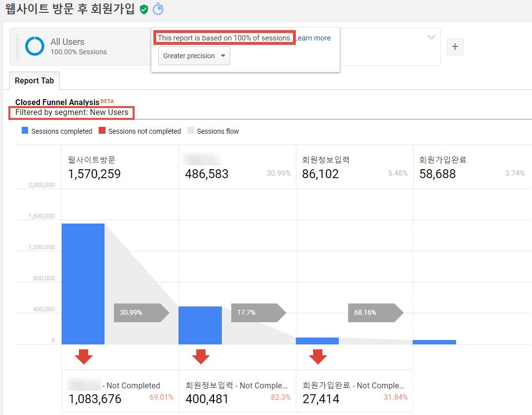Click the blue Sessions completed legend swatch
Image resolution: width=532 pixels, height=415 pixels.
(x=25, y=130)
